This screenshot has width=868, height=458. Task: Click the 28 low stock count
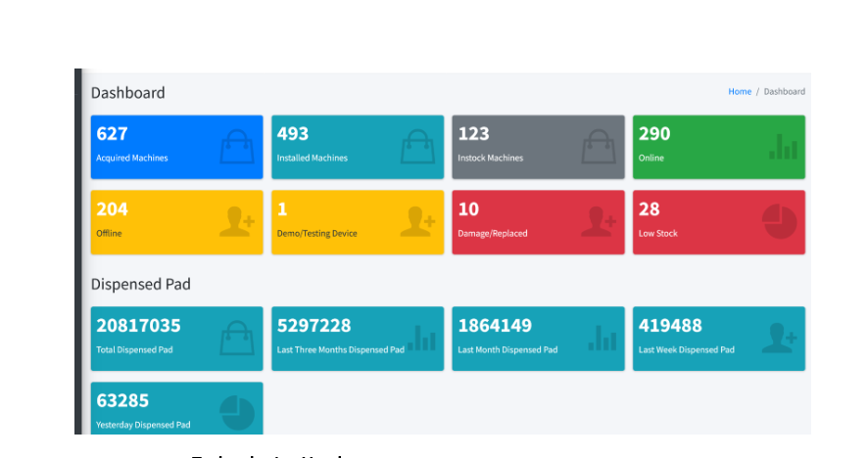click(x=650, y=209)
